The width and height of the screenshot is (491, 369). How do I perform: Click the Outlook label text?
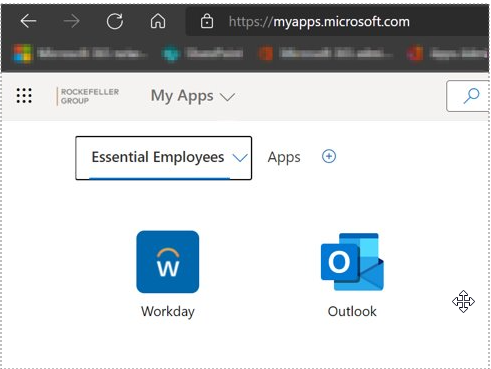pos(352,312)
